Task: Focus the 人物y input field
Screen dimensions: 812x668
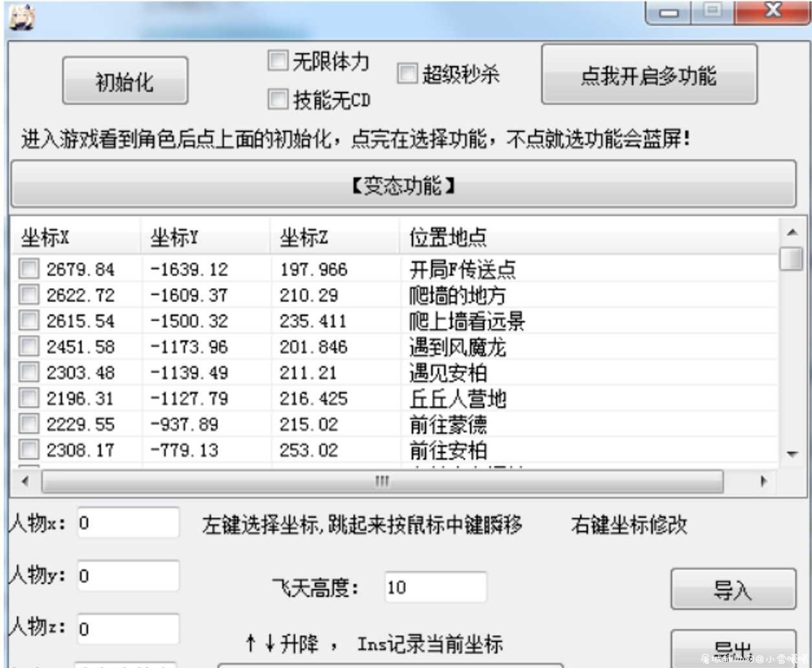Action: [x=128, y=575]
